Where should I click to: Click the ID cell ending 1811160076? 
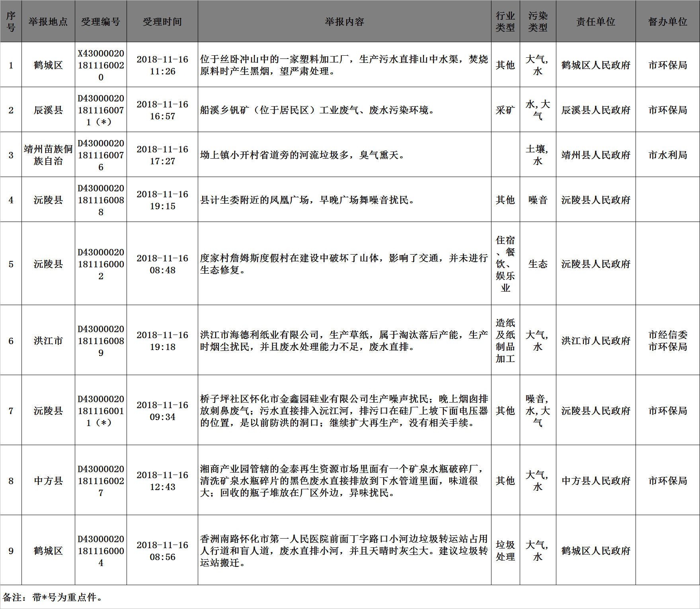point(101,155)
